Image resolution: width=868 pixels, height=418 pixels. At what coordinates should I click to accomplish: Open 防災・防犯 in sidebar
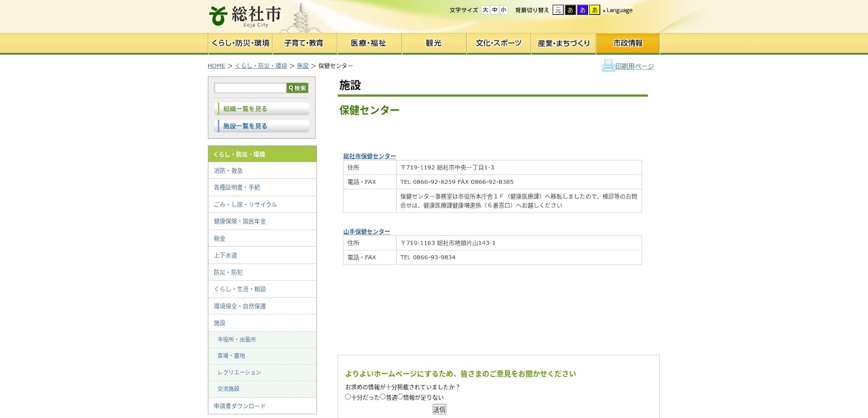262,272
